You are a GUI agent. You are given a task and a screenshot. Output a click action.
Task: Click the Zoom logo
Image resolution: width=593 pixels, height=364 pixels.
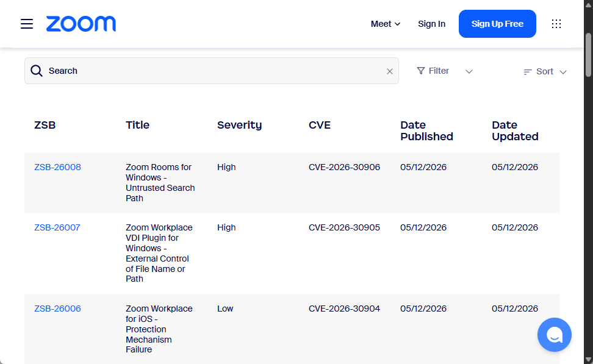pyautogui.click(x=81, y=24)
